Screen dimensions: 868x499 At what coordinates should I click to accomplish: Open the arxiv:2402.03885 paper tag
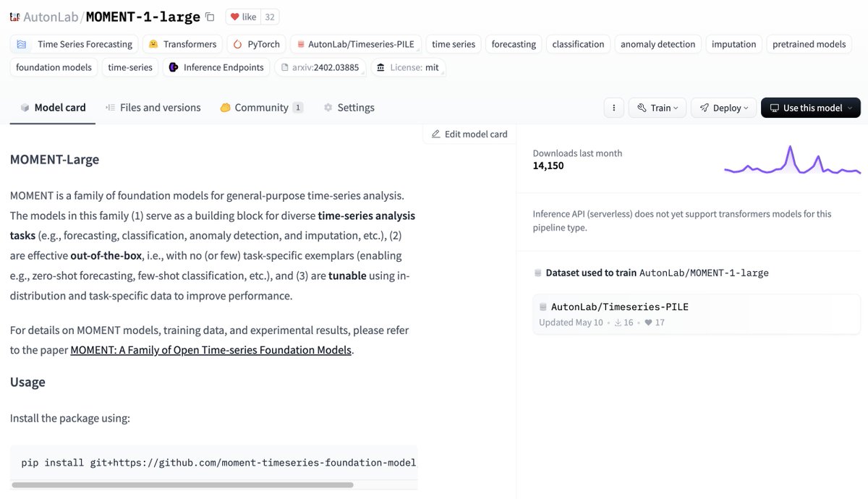click(x=320, y=67)
